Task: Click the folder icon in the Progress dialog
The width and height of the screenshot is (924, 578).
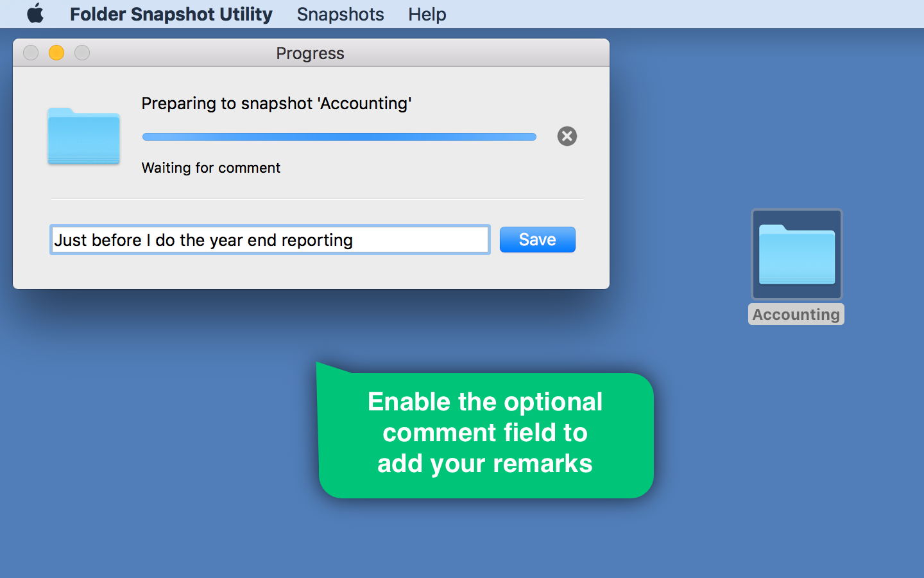Action: 83,136
